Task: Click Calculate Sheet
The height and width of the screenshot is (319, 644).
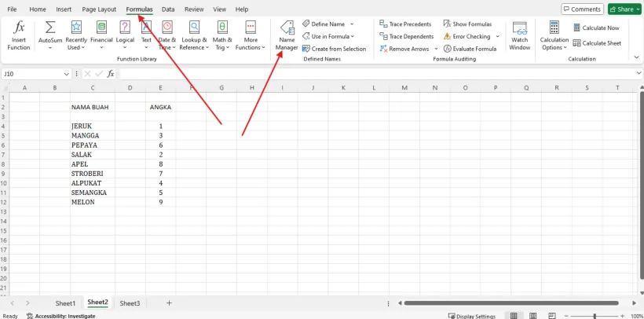Action: tap(597, 42)
